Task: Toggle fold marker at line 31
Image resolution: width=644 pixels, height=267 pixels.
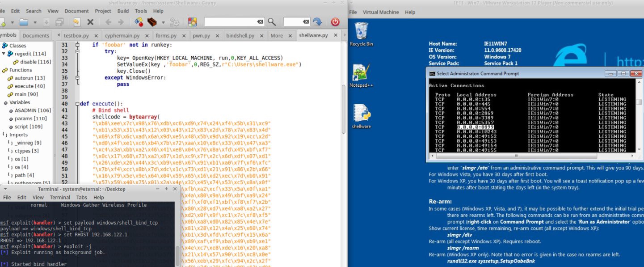Action: pyautogui.click(x=77, y=45)
